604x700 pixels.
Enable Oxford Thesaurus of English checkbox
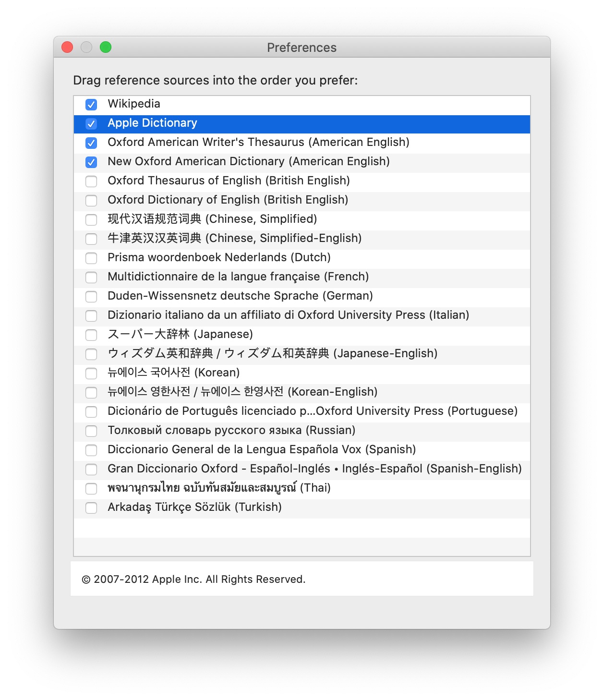click(91, 181)
